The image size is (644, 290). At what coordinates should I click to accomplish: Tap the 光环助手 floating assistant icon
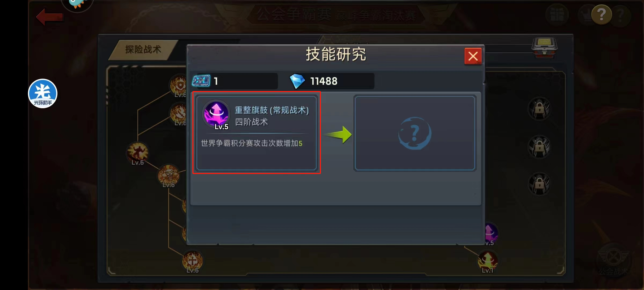[43, 93]
